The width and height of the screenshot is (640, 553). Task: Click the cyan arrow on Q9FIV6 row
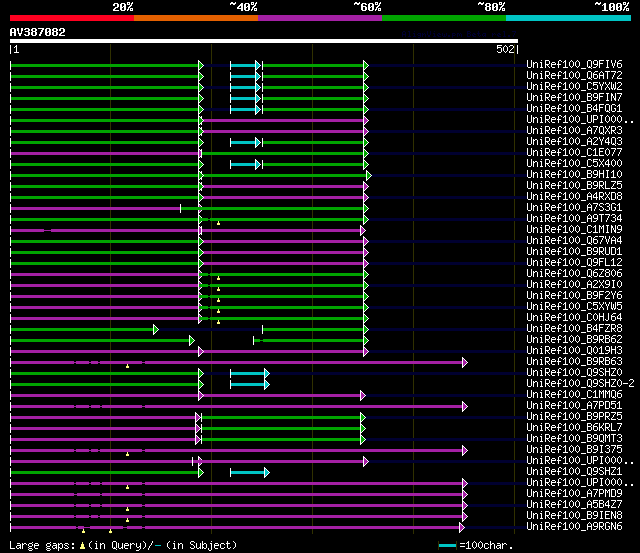click(x=245, y=65)
